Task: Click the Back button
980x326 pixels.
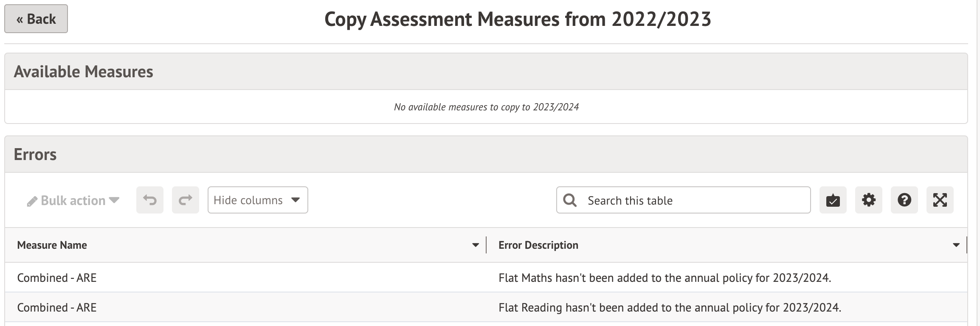Action: 36,19
